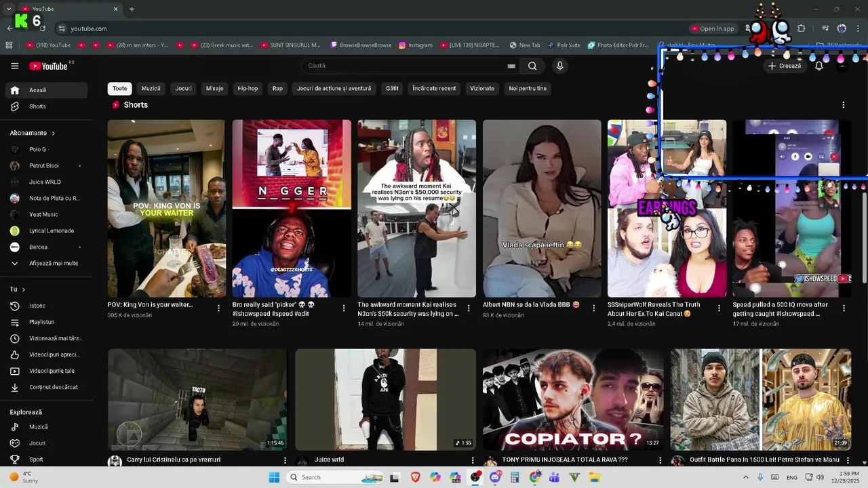Open Playlisturi in the sidebar
This screenshot has height=488, width=868.
46,322
